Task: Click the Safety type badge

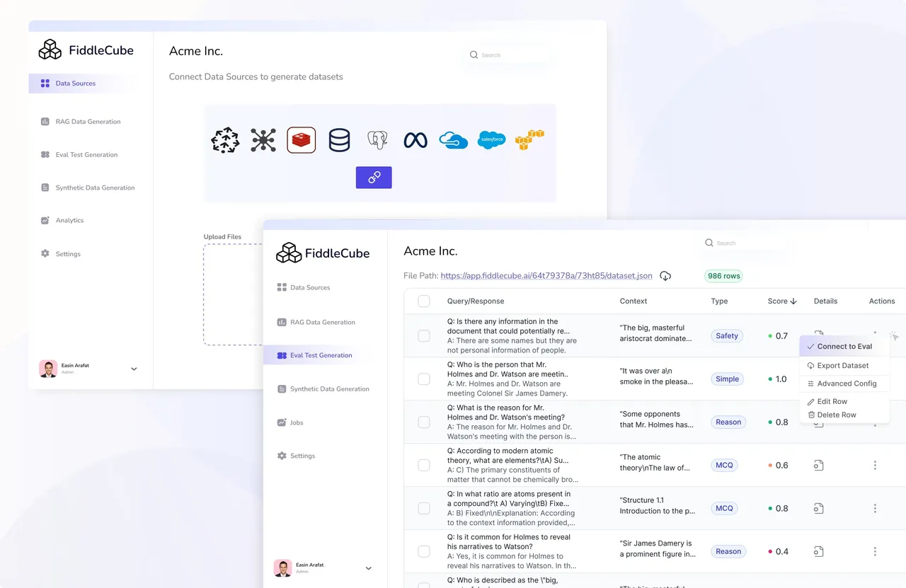Action: [x=727, y=336]
